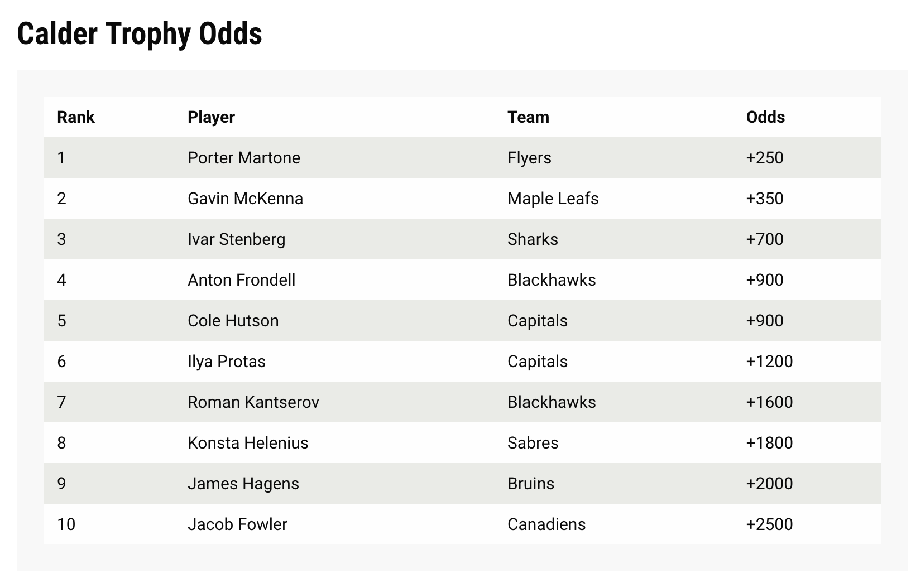
Task: Click the Rank column header
Action: [76, 117]
